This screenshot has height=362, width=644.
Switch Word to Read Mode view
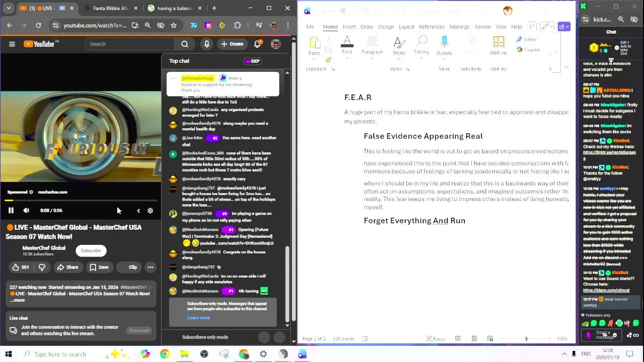458,339
